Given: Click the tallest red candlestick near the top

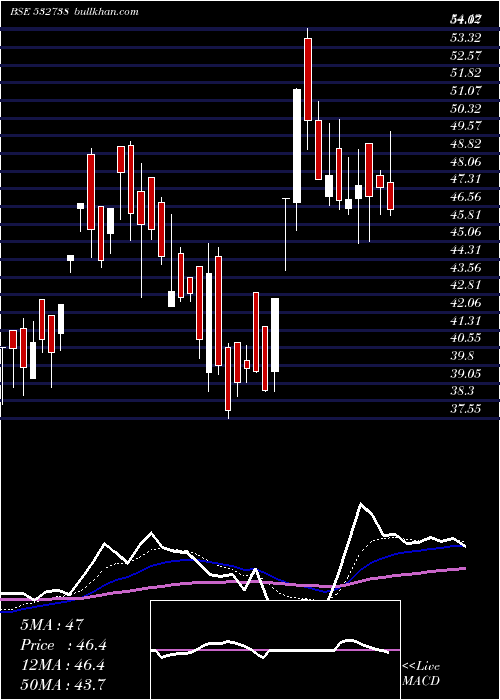Looking at the screenshot, I should [x=308, y=79].
